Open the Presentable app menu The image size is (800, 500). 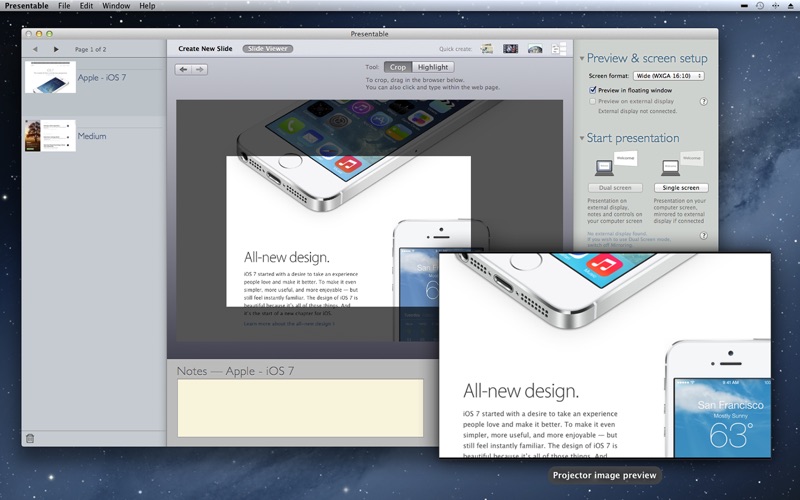tap(27, 6)
